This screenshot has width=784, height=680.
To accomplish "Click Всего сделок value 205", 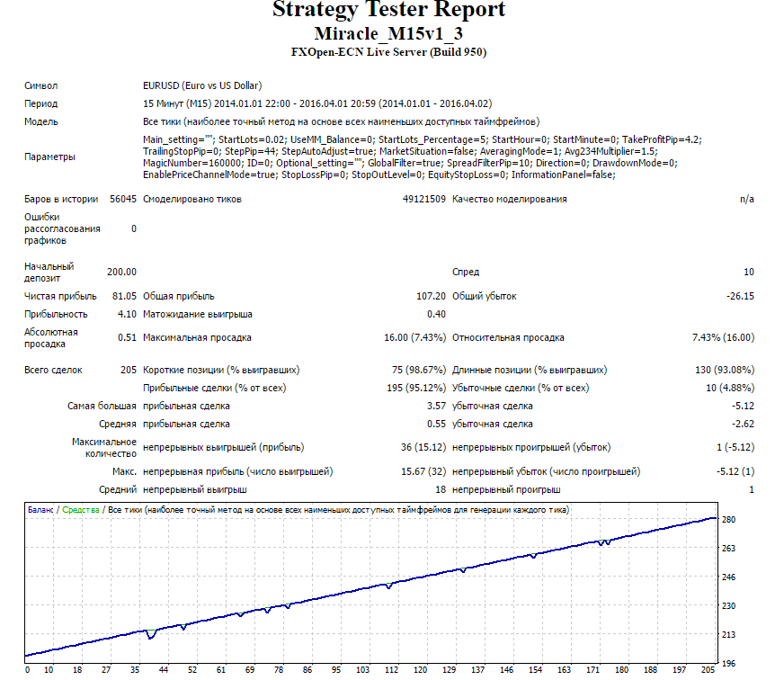I will pos(129,371).
